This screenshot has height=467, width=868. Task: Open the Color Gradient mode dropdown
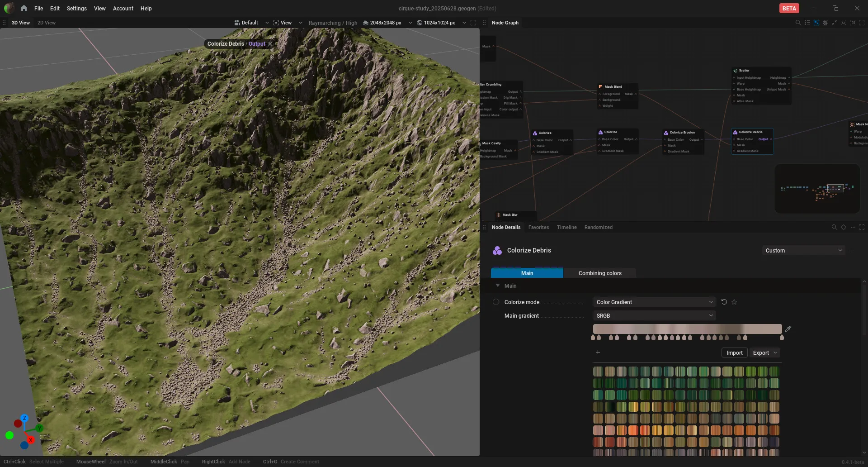654,302
